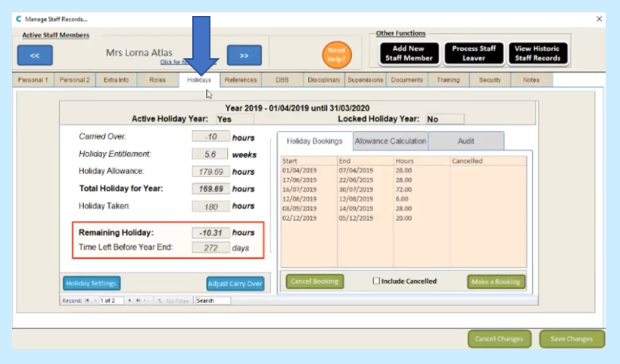620x364 pixels.
Task: Click the link under Mrs Lorna Atlas
Action: click(188, 62)
